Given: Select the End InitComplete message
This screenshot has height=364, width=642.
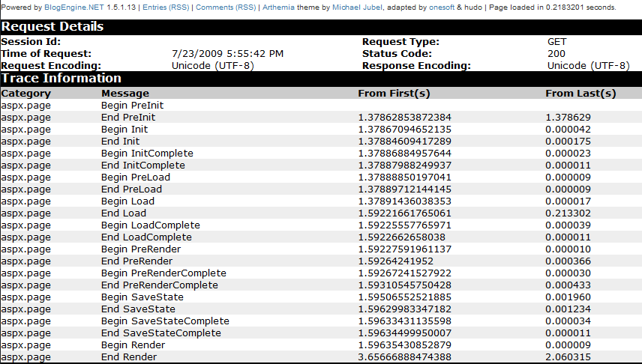Looking at the screenshot, I should [143, 166].
